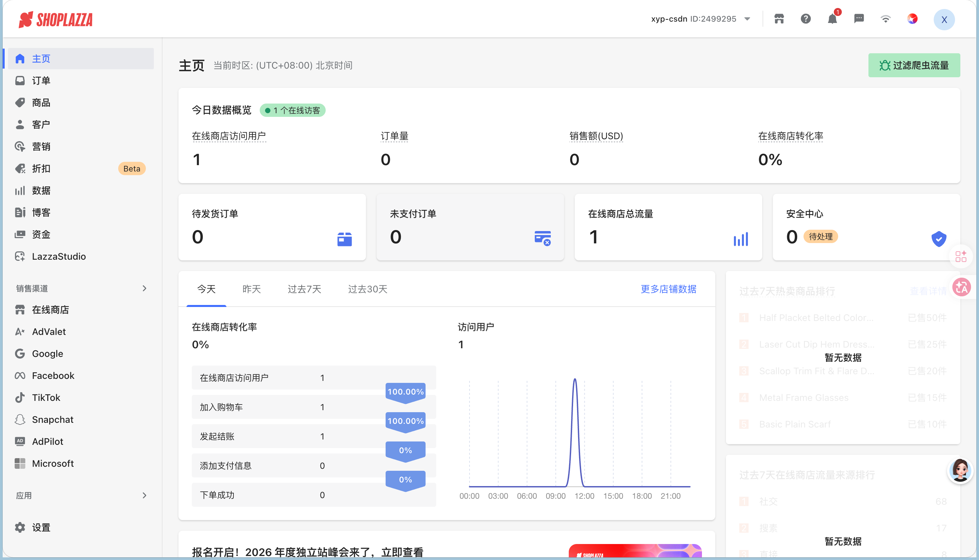The height and width of the screenshot is (560, 979).
Task: Open the assistant avatar chat
Action: pyautogui.click(x=960, y=470)
